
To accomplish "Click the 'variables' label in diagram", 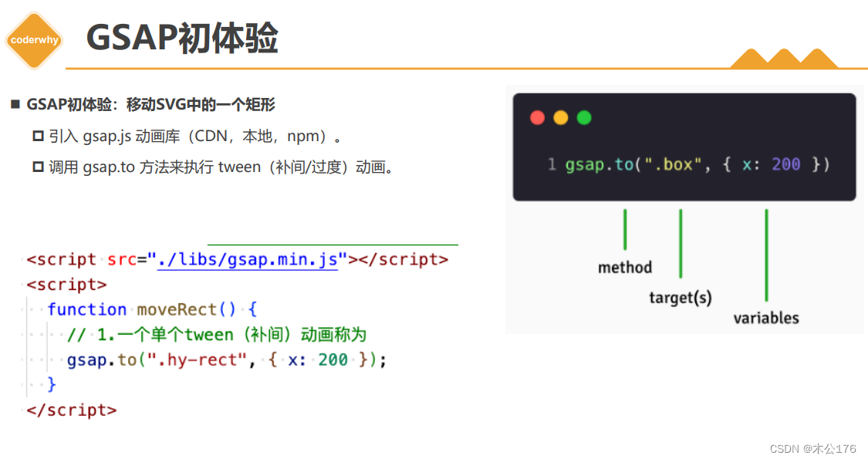I will tap(766, 318).
